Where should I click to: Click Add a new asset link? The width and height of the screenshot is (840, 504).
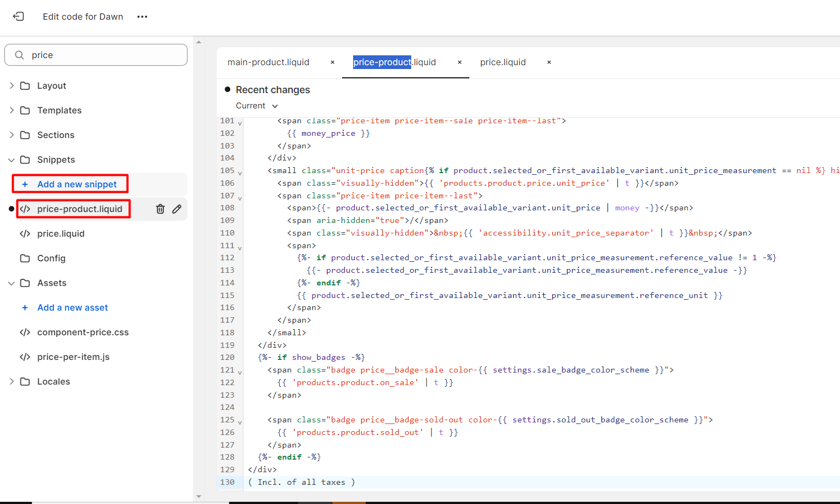(72, 307)
